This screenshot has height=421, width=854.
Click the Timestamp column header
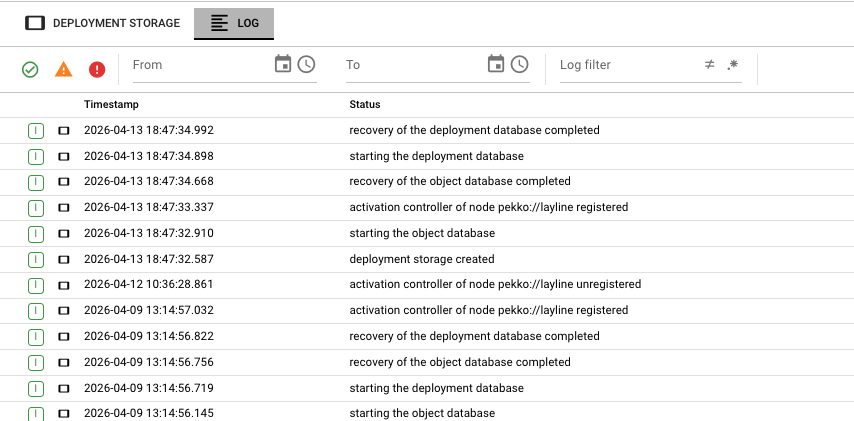pos(111,104)
